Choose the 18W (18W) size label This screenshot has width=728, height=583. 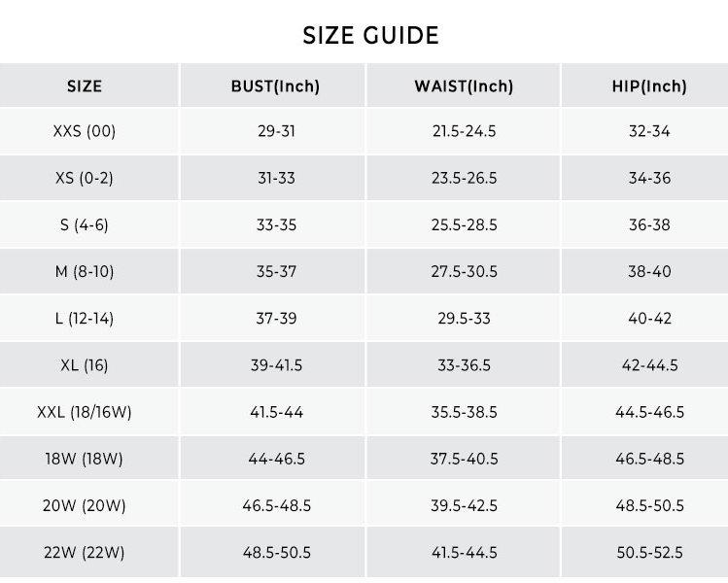(85, 459)
